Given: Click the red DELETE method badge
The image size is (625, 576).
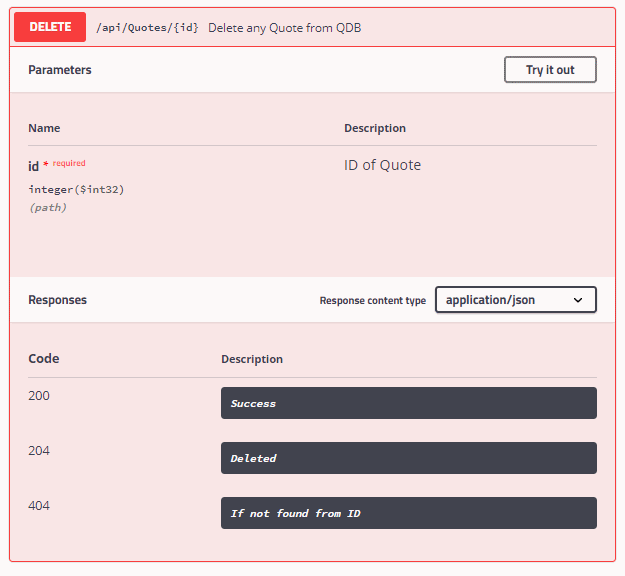Looking at the screenshot, I should click(50, 27).
